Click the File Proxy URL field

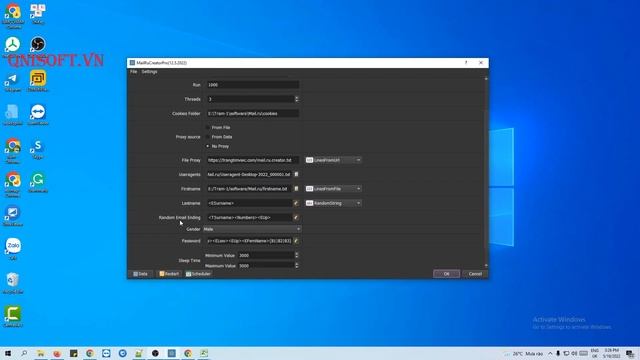[252, 160]
